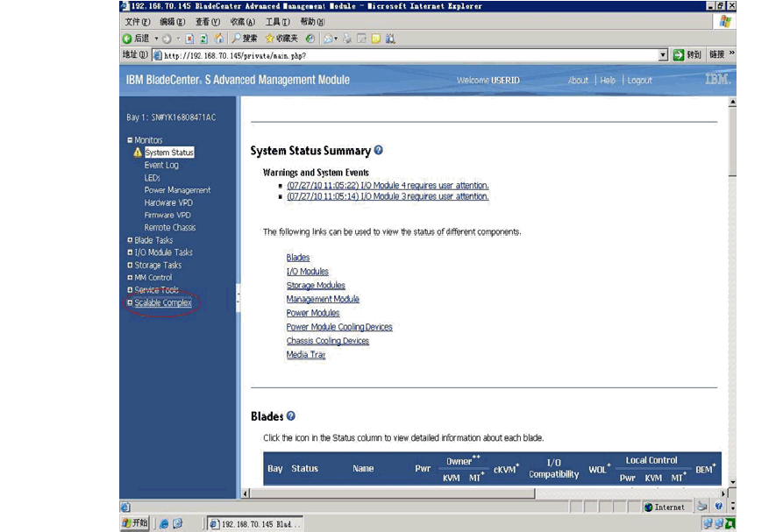Open the 工具(T) Tools menu
This screenshot has height=532, width=783.
pos(277,22)
